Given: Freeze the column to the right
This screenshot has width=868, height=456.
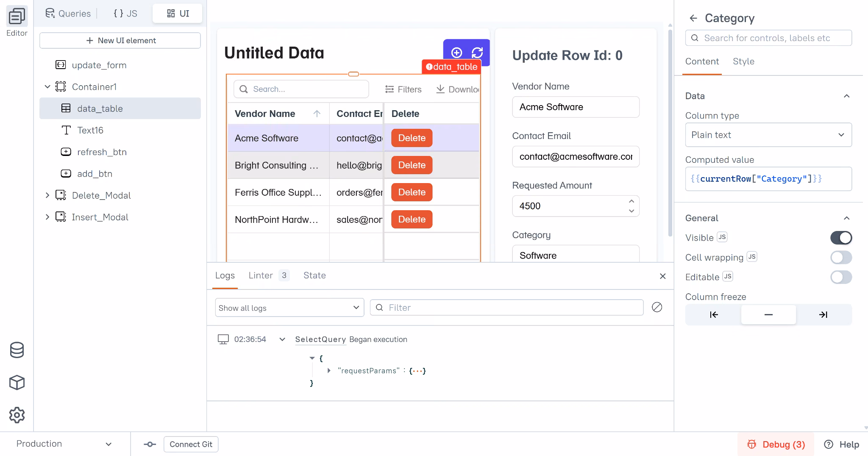Looking at the screenshot, I should pos(823,314).
